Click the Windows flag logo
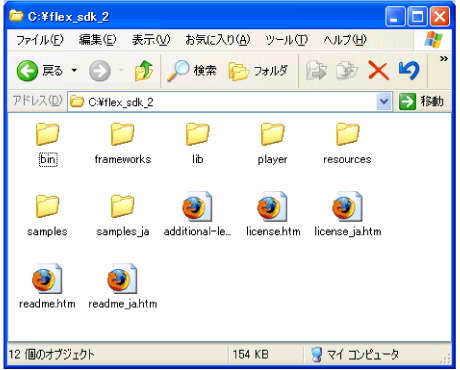 [x=434, y=40]
